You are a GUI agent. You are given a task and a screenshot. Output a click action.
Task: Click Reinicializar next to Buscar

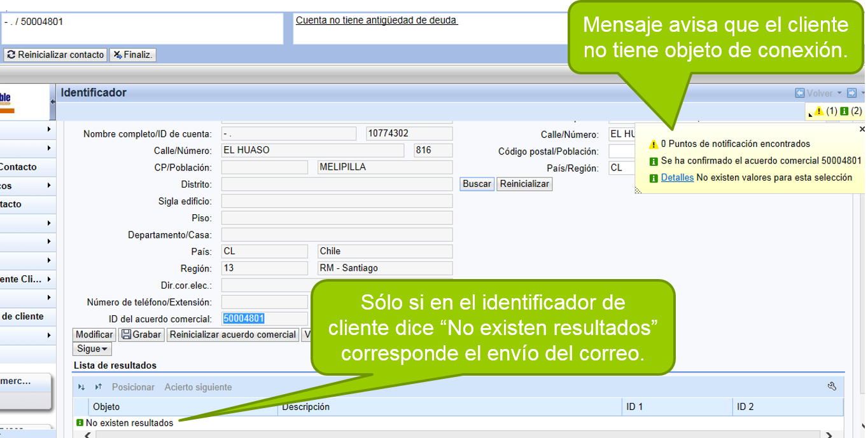click(x=524, y=184)
